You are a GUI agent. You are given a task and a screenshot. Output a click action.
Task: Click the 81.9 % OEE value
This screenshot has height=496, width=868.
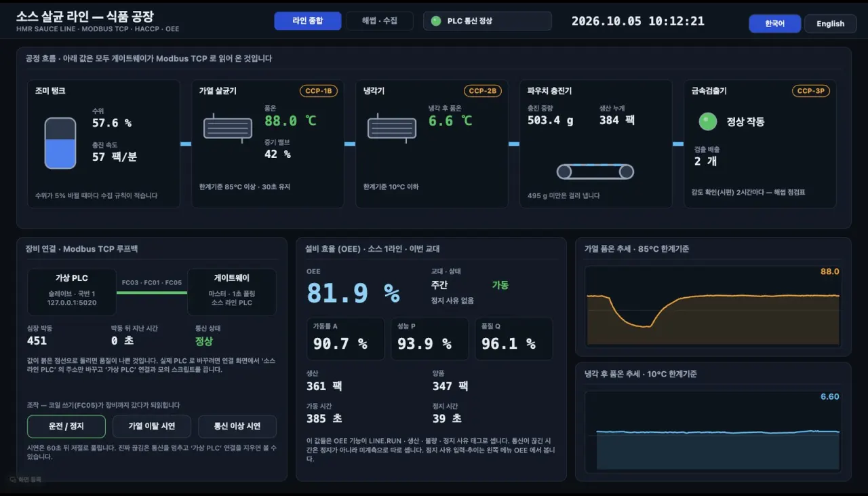353,292
